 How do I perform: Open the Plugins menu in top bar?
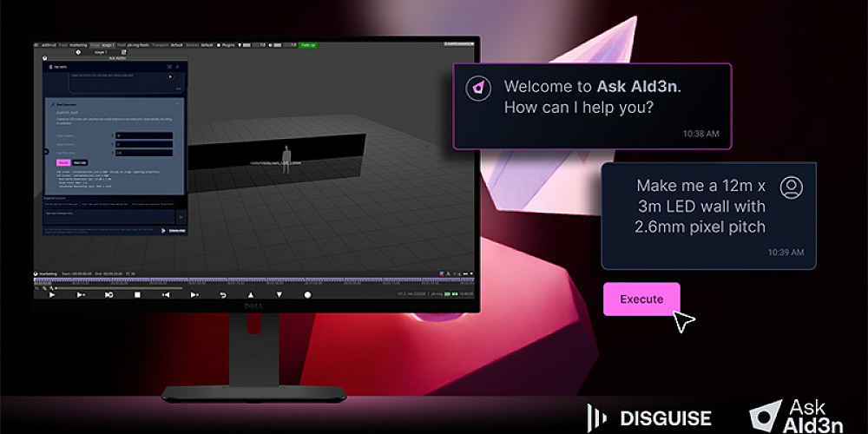228,43
